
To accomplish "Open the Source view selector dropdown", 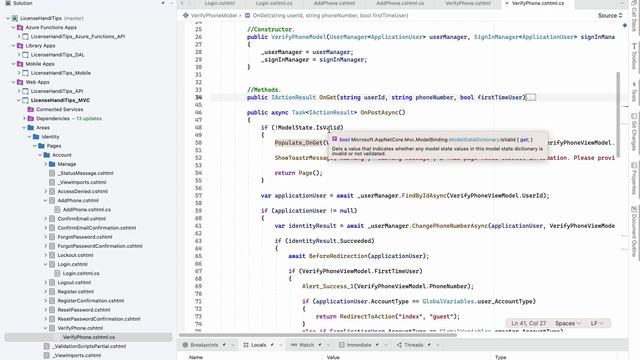I will click(x=610, y=16).
